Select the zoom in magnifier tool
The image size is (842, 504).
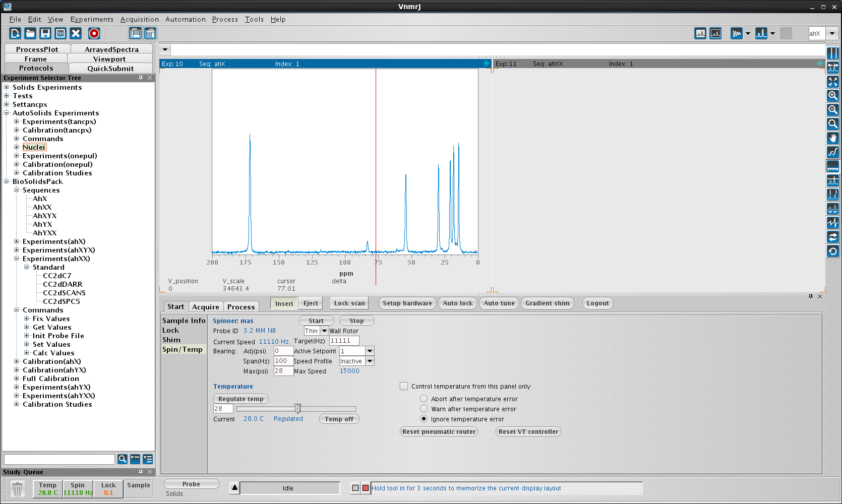point(833,96)
